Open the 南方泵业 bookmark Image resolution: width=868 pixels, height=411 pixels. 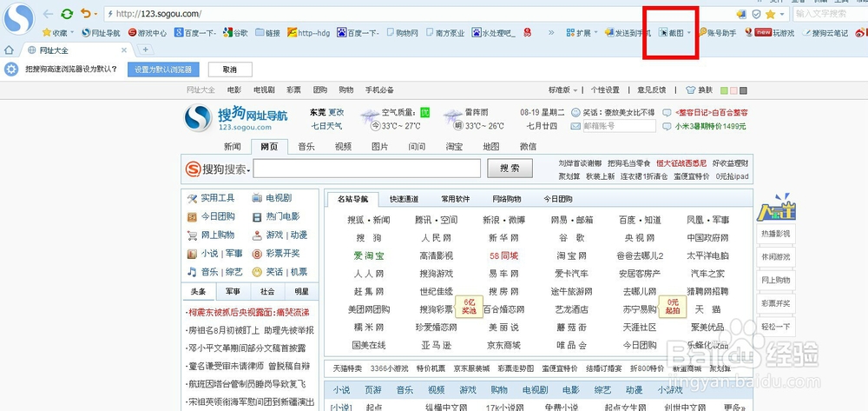pyautogui.click(x=445, y=33)
